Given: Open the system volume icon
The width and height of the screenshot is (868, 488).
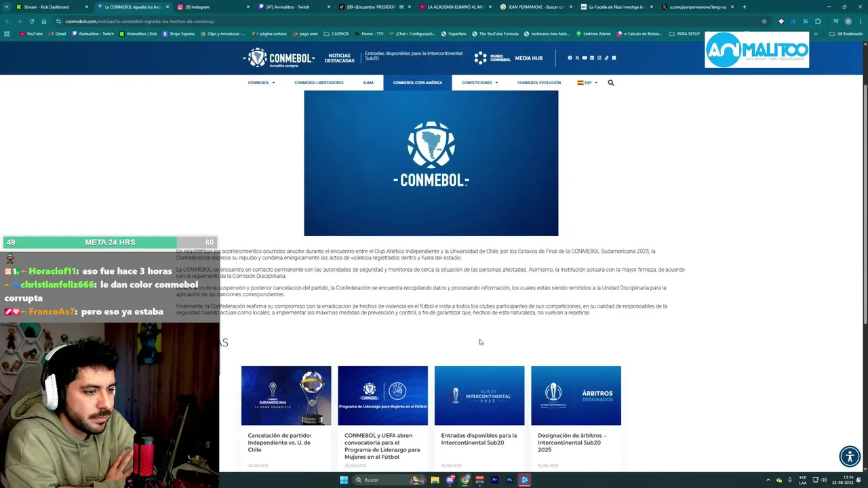Looking at the screenshot, I should [x=824, y=480].
